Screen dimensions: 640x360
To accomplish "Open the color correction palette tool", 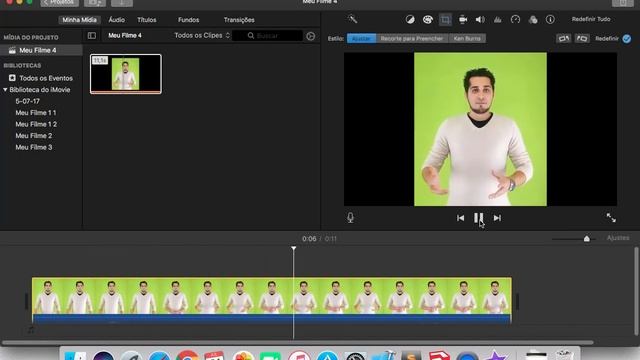I will 428,20.
